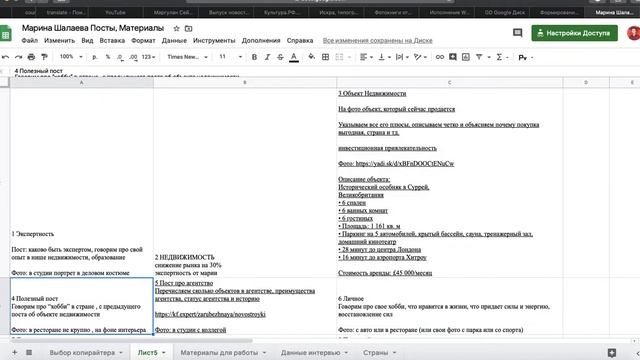Open the Google Sheets home icon
The height and width of the screenshot is (360, 640).
pyautogui.click(x=6, y=33)
